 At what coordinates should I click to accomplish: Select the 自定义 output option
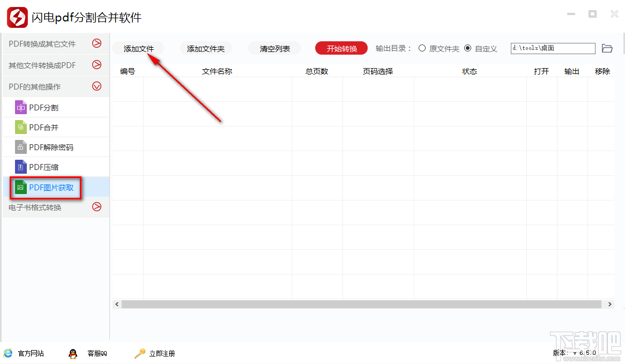pyautogui.click(x=468, y=48)
